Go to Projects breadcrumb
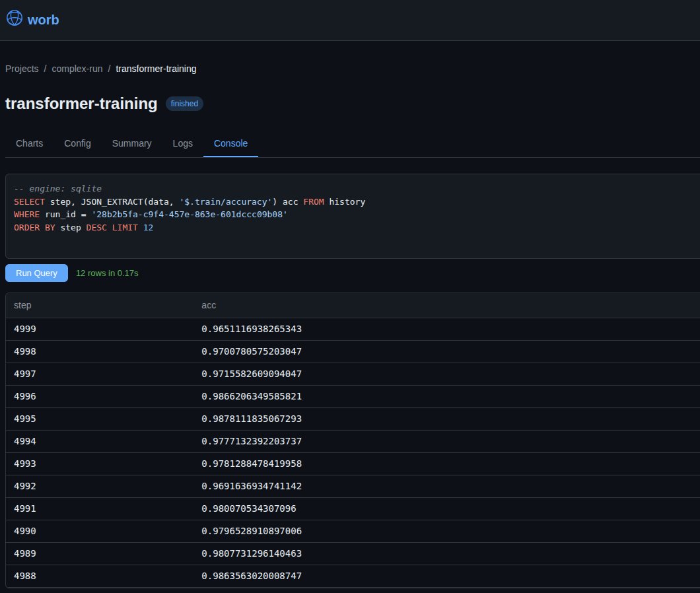Image resolution: width=700 pixels, height=593 pixels. click(x=22, y=69)
